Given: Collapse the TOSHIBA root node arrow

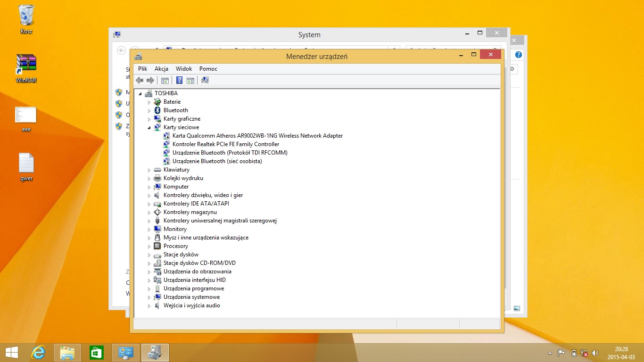Looking at the screenshot, I should coord(140,93).
